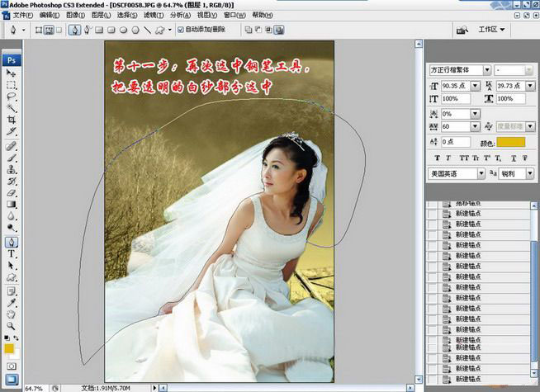Open the 方正行楷繁体 font family dropdown
The height and width of the screenshot is (392, 540).
tap(459, 70)
